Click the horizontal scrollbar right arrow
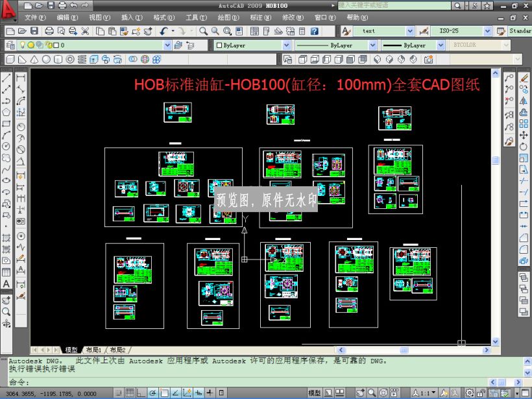 pos(487,350)
